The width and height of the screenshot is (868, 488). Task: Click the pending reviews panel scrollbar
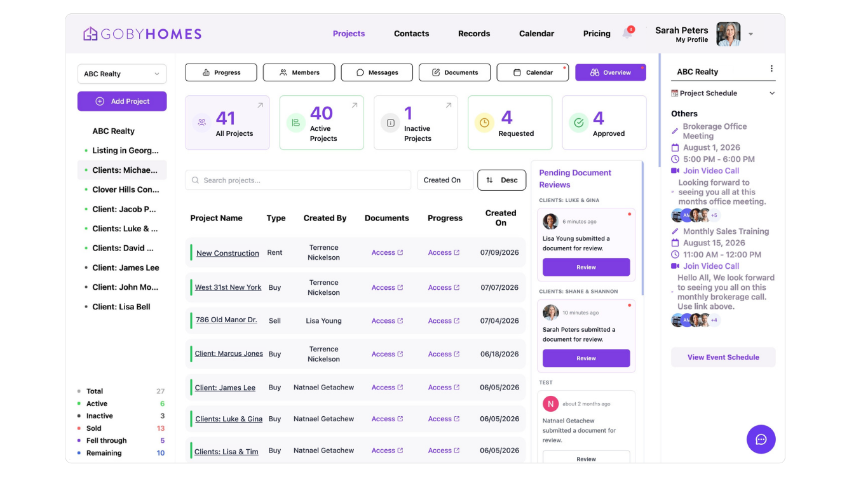point(642,227)
